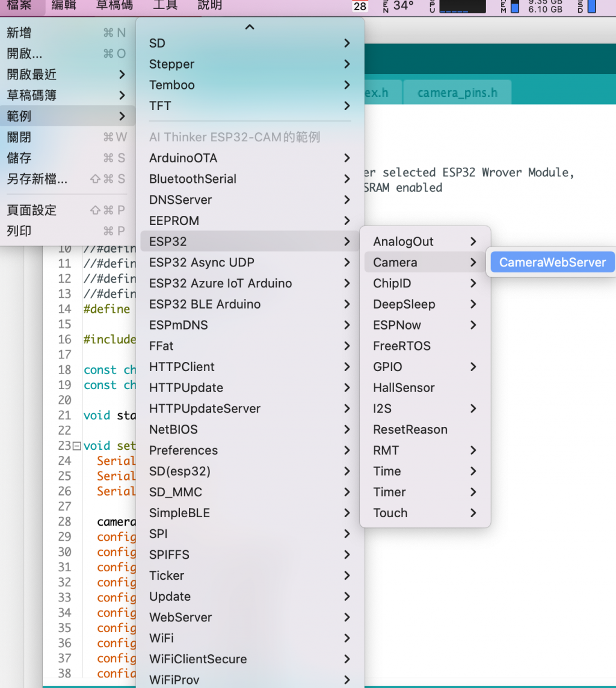Open ESPmDNS examples
This screenshot has height=688, width=616.
pos(250,325)
